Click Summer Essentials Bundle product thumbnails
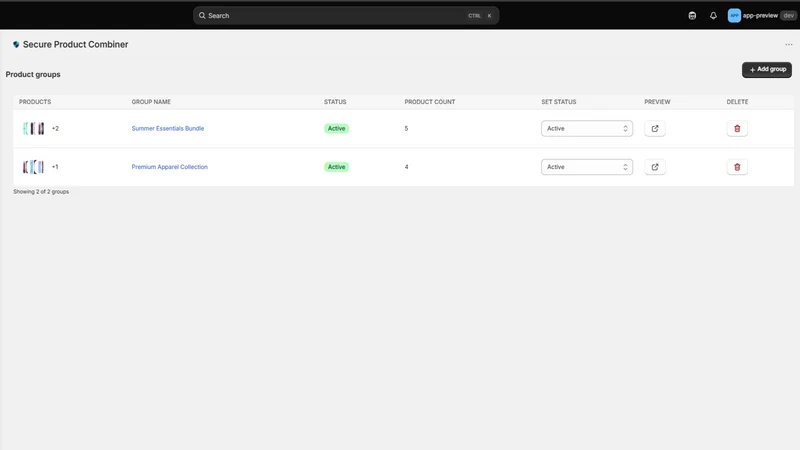This screenshot has height=450, width=800. pos(34,129)
